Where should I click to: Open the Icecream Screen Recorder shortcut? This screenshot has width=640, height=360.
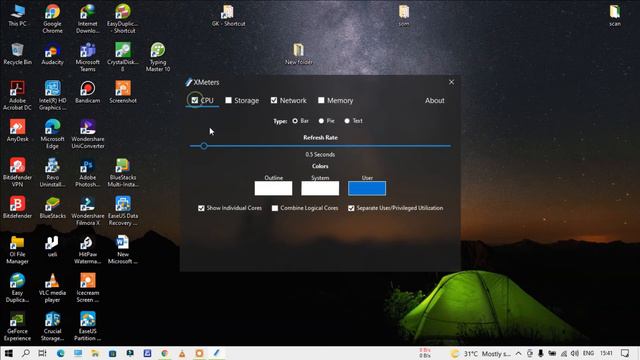[87, 287]
